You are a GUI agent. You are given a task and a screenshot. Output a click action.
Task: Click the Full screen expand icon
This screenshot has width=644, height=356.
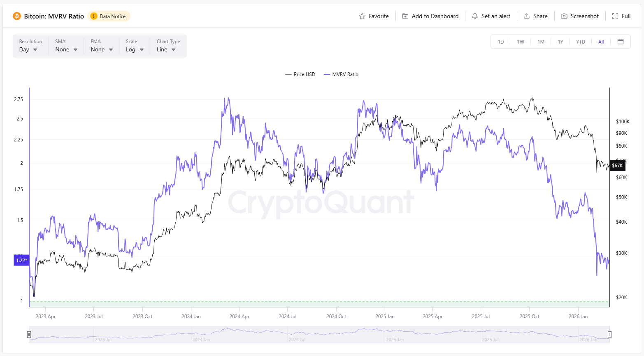point(615,16)
